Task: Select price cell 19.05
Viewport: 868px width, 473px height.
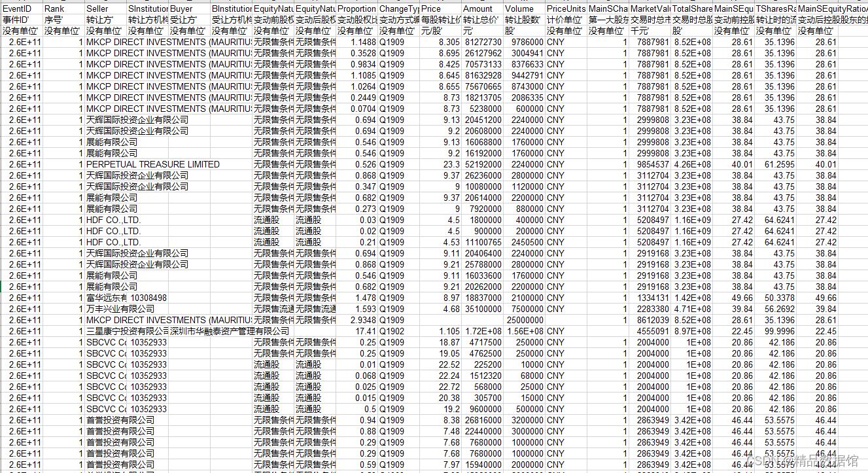Action: click(440, 353)
